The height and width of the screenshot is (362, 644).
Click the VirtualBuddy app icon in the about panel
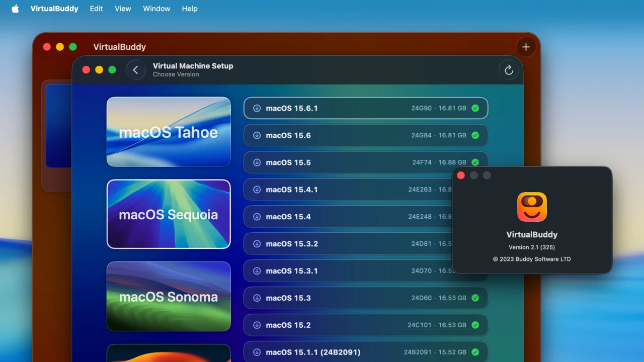click(x=532, y=207)
